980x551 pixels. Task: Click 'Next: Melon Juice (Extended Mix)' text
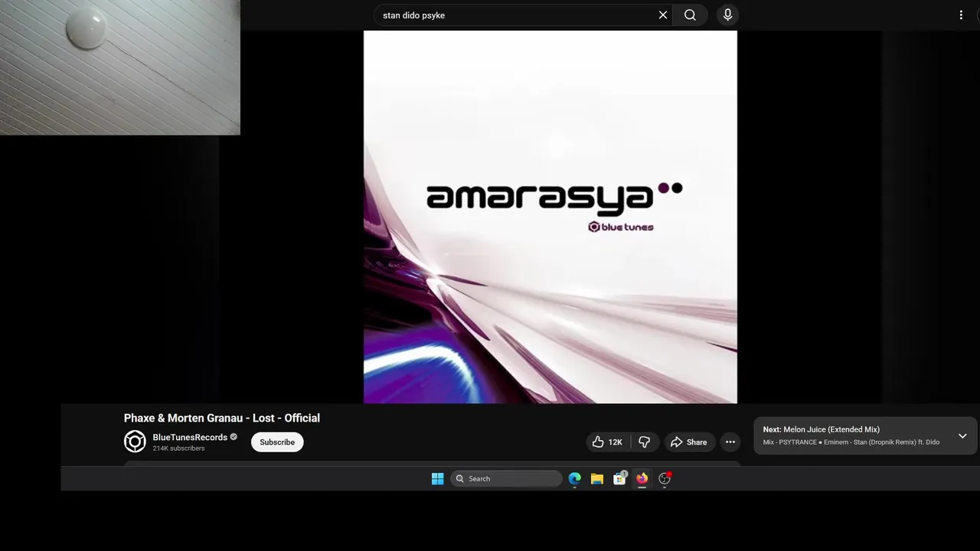[822, 429]
